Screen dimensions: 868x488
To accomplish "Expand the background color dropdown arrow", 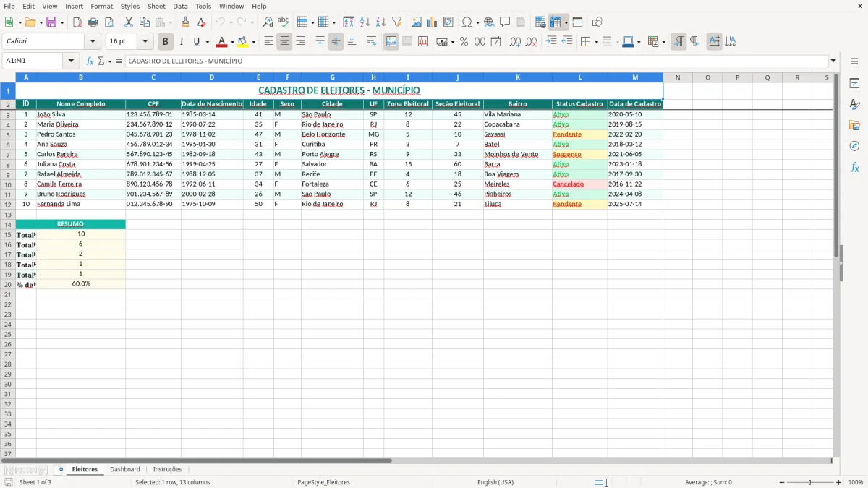I will (253, 43).
